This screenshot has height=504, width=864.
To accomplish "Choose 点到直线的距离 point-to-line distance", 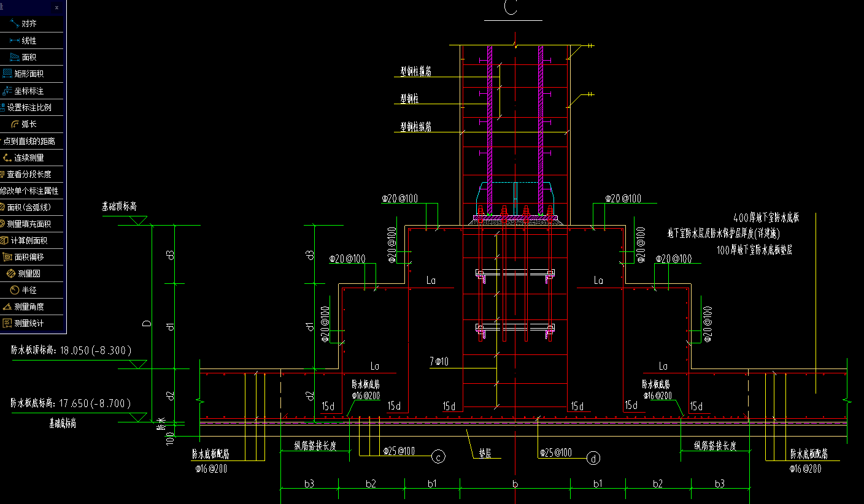I will pyautogui.click(x=29, y=141).
